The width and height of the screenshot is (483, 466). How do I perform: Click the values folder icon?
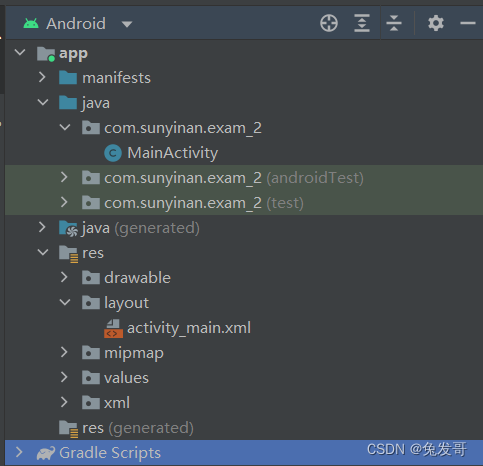point(91,378)
